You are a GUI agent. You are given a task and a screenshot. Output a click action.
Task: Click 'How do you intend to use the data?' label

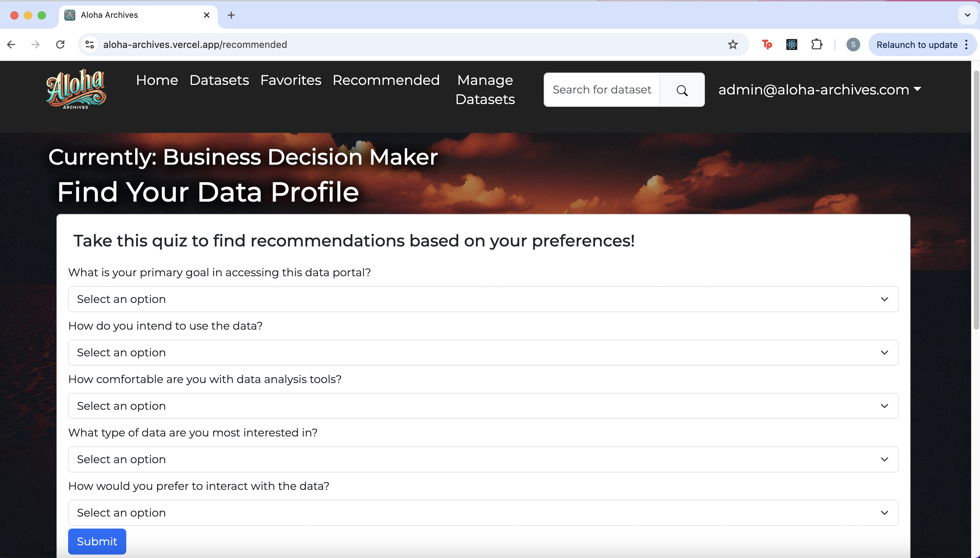tap(165, 326)
